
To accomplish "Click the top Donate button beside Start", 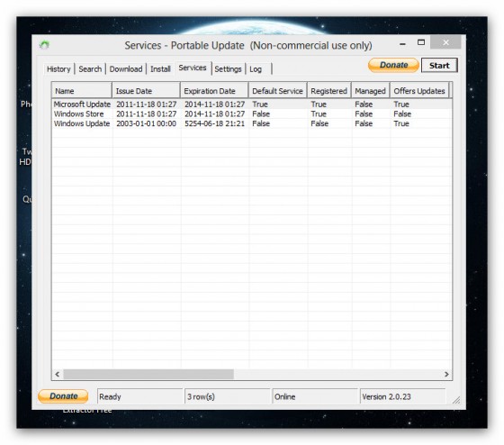I will pyautogui.click(x=393, y=65).
